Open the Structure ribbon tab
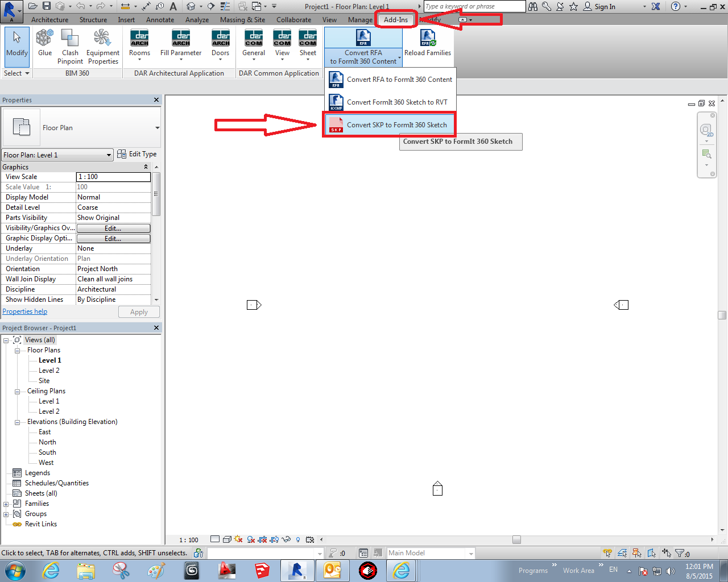 click(93, 20)
